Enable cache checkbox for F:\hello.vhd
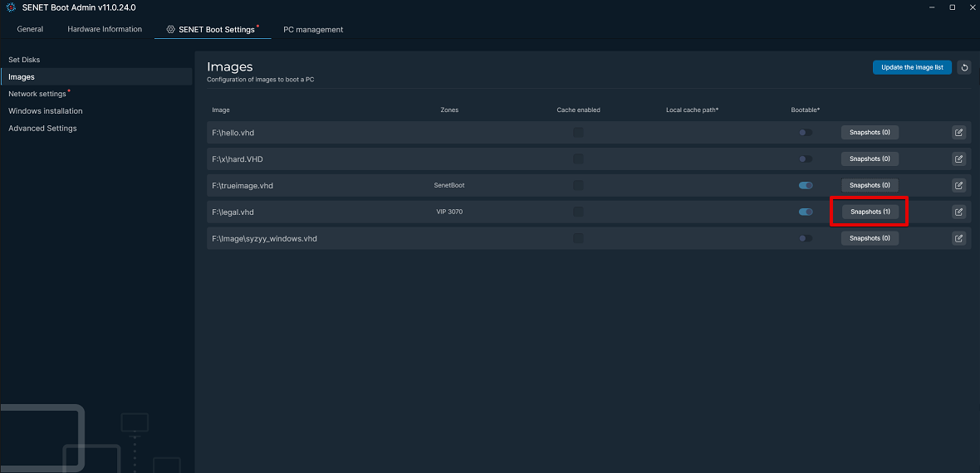980x473 pixels. click(x=578, y=133)
